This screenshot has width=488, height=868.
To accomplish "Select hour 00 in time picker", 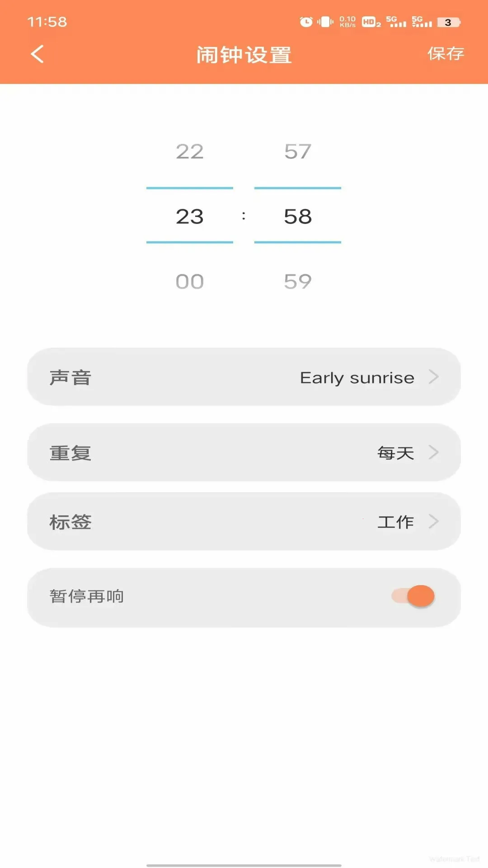I will pyautogui.click(x=190, y=282).
